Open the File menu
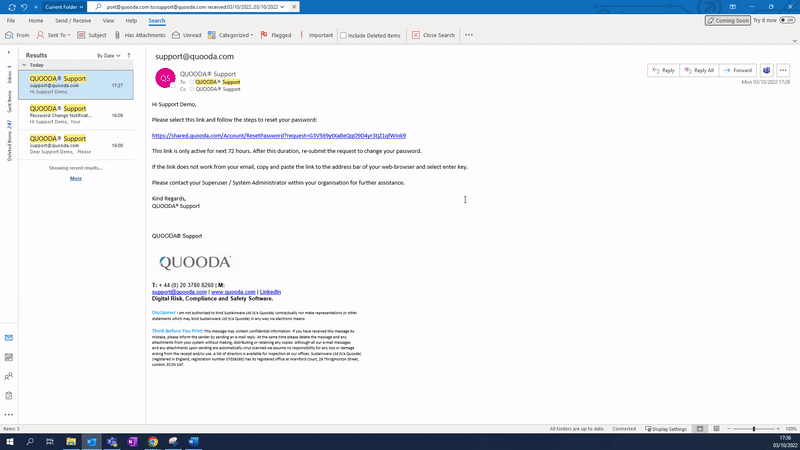 (x=11, y=21)
